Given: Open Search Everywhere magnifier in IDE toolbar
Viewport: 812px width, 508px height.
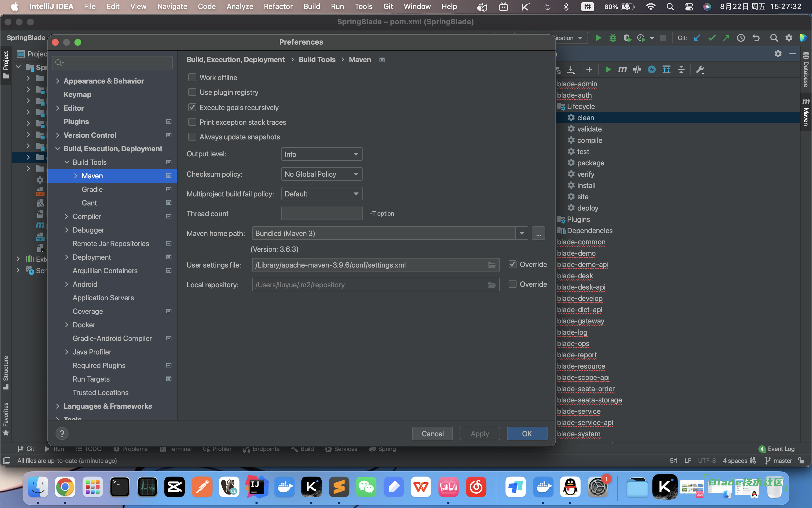Looking at the screenshot, I should pos(774,38).
